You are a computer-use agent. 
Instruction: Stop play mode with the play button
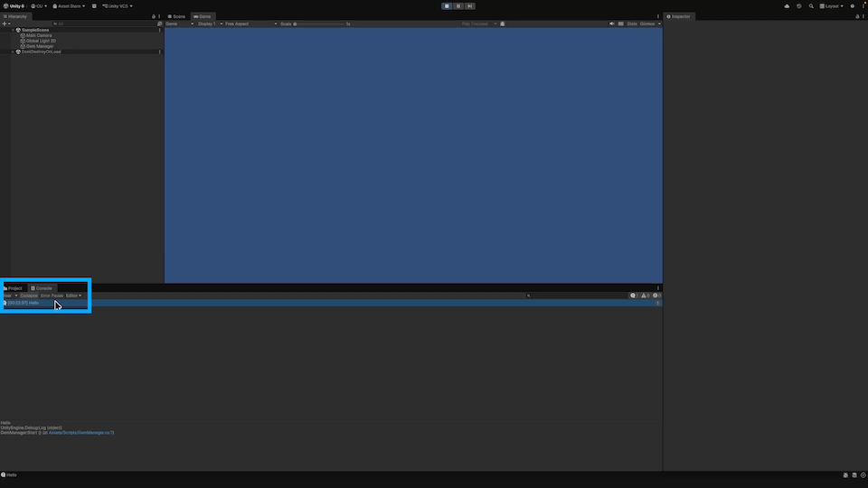pyautogui.click(x=447, y=6)
